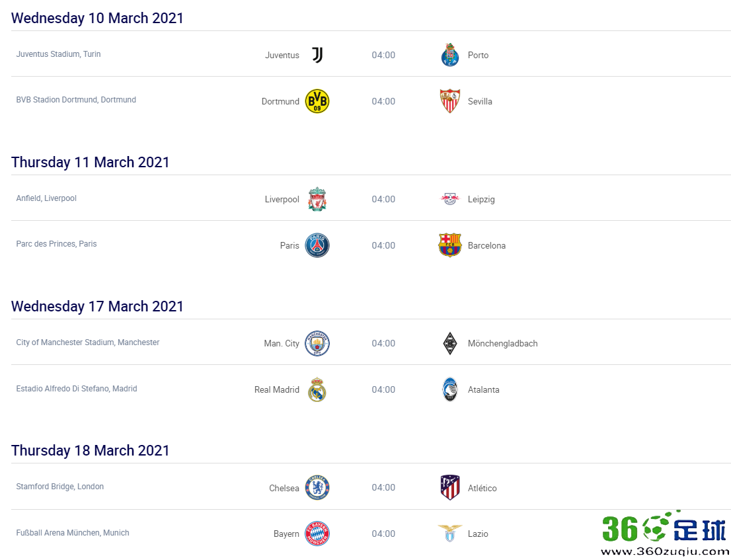Select the Borussia Dortmund BVB logo

(317, 101)
